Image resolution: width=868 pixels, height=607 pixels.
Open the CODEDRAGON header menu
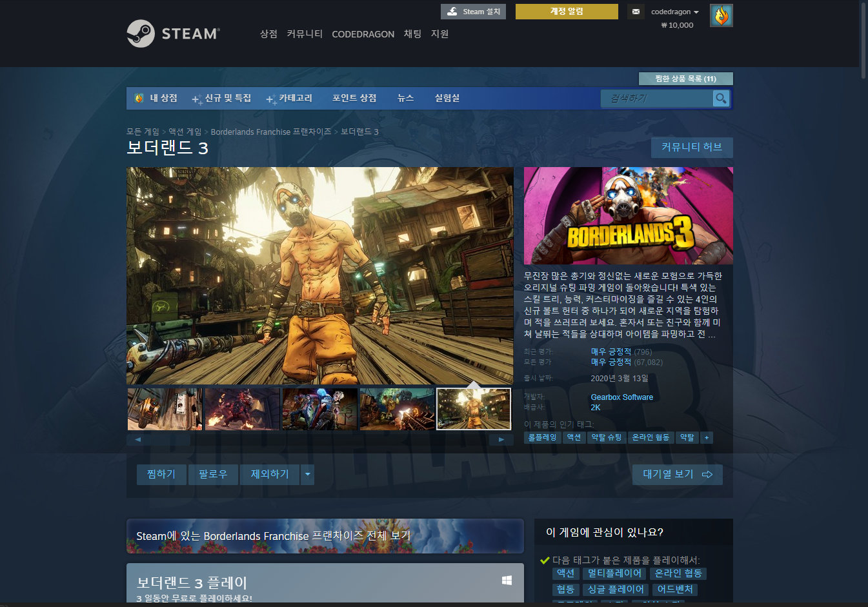coord(363,34)
